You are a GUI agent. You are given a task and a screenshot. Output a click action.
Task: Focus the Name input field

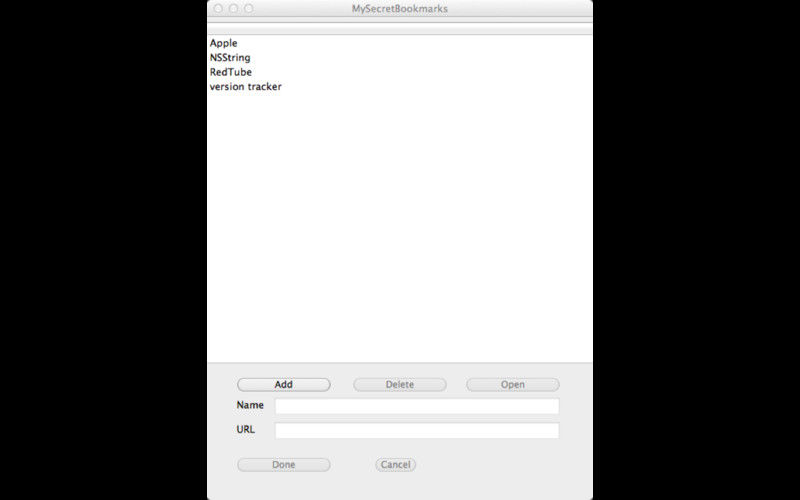pos(417,406)
